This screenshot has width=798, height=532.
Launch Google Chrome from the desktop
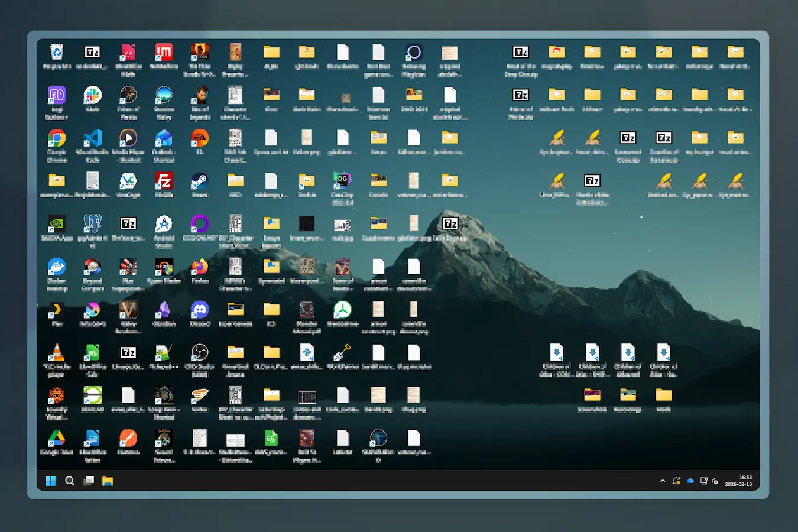[x=57, y=138]
